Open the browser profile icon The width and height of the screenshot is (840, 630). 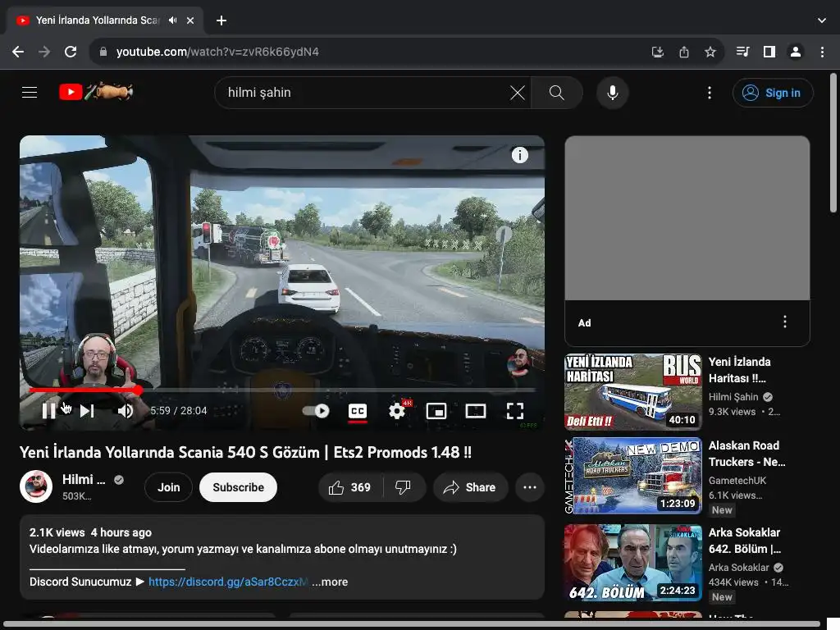(x=796, y=52)
